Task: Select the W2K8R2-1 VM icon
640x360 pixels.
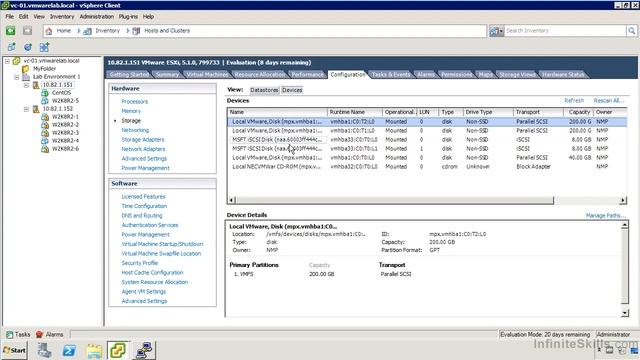Action: 45,117
